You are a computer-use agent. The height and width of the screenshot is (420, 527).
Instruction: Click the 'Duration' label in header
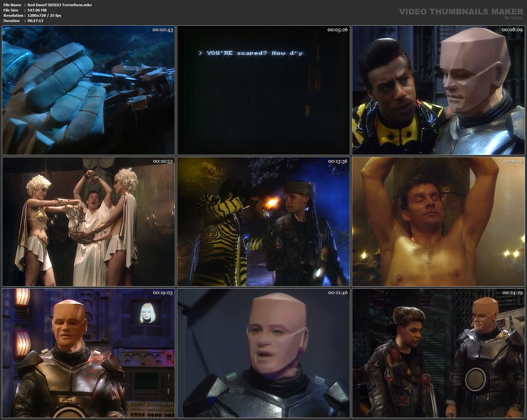12,21
